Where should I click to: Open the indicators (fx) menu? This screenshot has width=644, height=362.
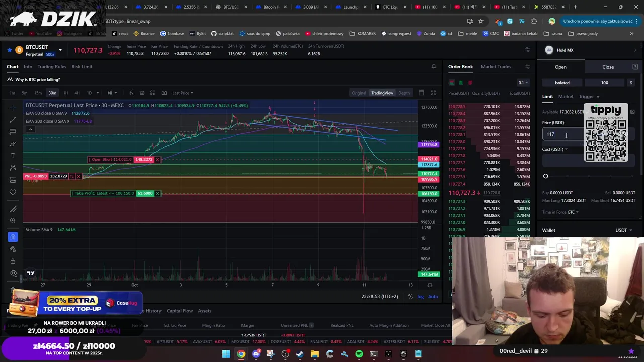click(x=131, y=93)
